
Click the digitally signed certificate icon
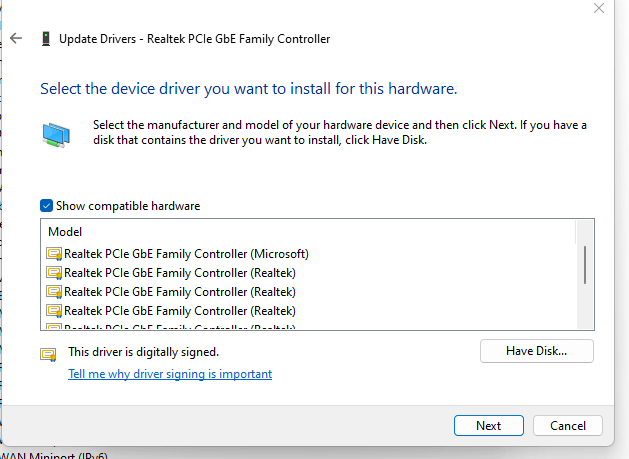(48, 354)
